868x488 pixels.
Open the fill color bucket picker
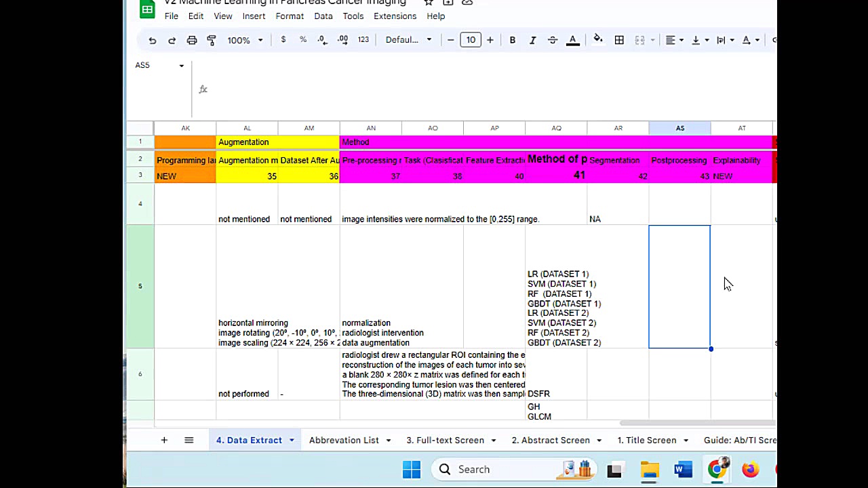click(598, 40)
